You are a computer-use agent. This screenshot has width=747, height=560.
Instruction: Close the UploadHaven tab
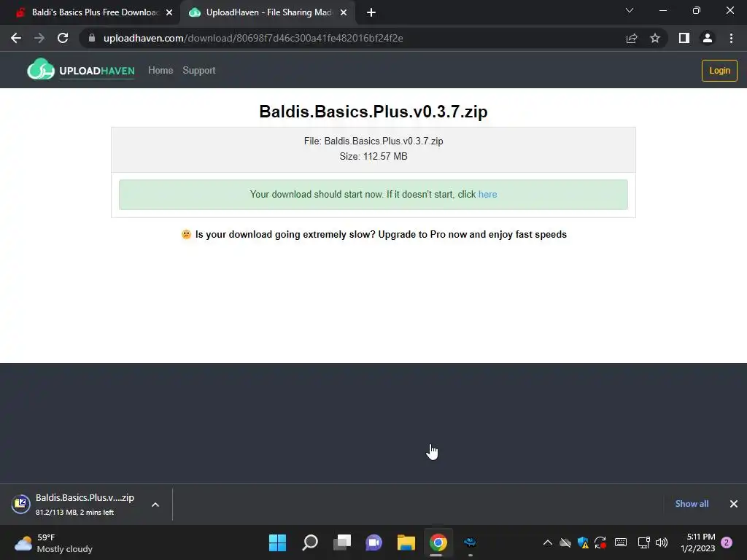pyautogui.click(x=344, y=13)
